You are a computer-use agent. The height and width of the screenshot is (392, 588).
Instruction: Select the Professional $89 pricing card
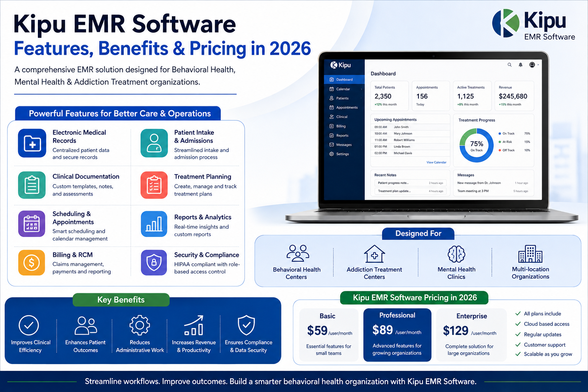tap(397, 335)
